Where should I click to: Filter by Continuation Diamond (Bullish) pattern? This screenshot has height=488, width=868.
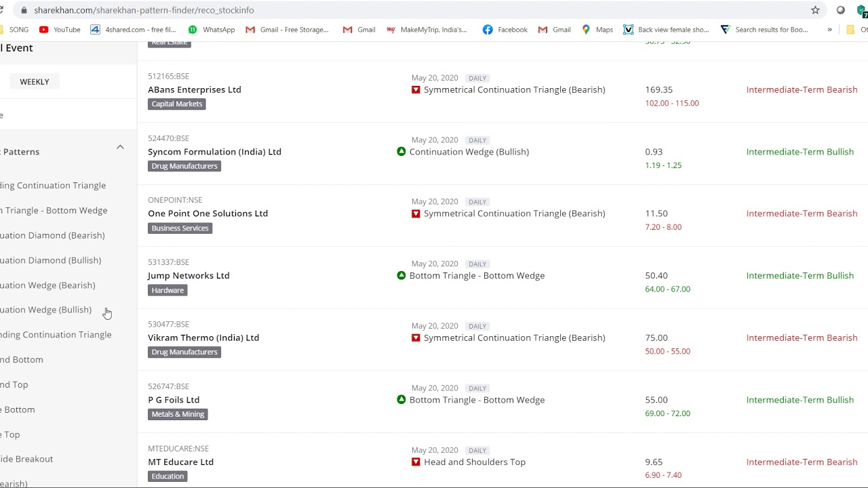50,260
